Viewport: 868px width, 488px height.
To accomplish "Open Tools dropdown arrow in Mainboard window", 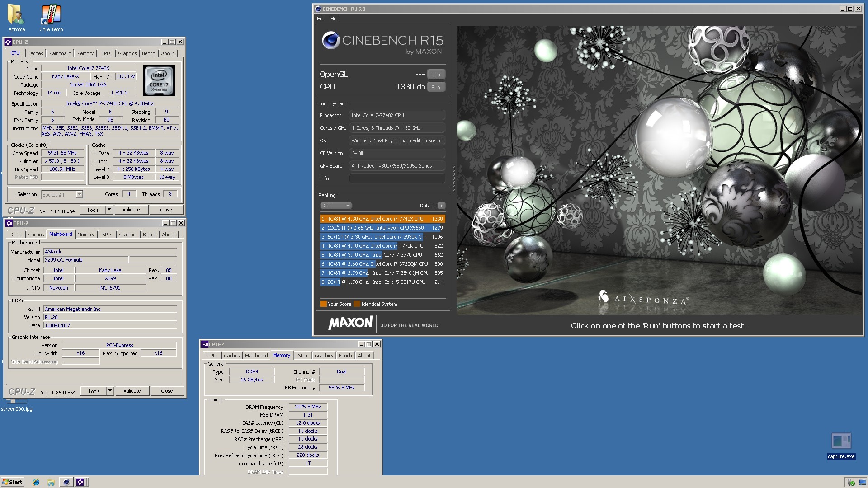I will pos(110,391).
